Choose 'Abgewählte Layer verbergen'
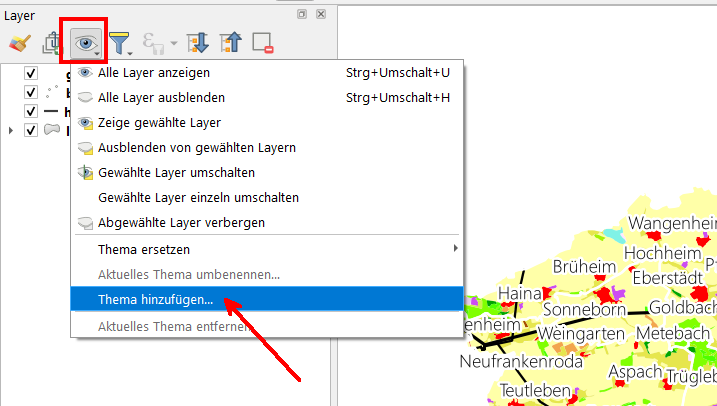 point(267,223)
